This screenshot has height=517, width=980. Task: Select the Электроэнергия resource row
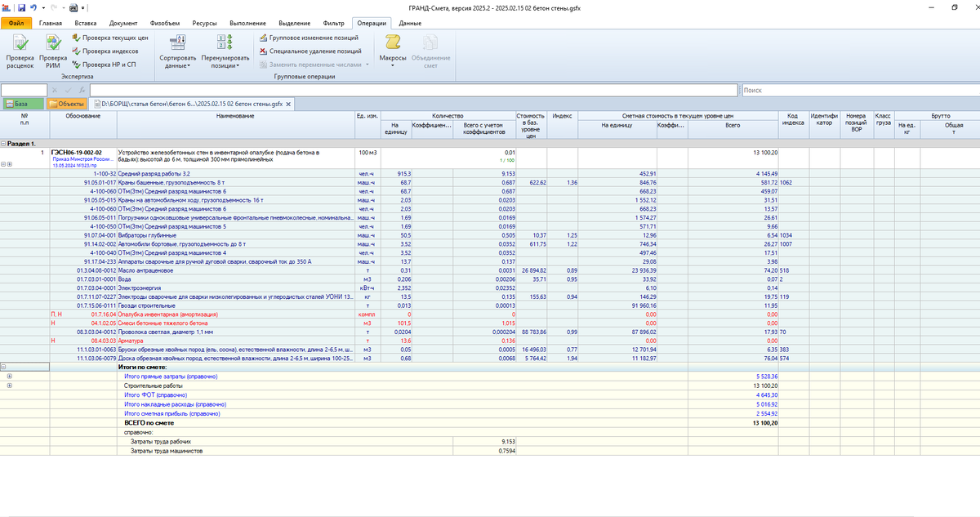pos(490,287)
